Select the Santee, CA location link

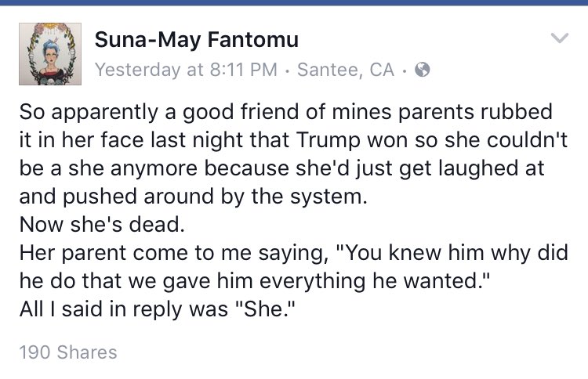[346, 70]
